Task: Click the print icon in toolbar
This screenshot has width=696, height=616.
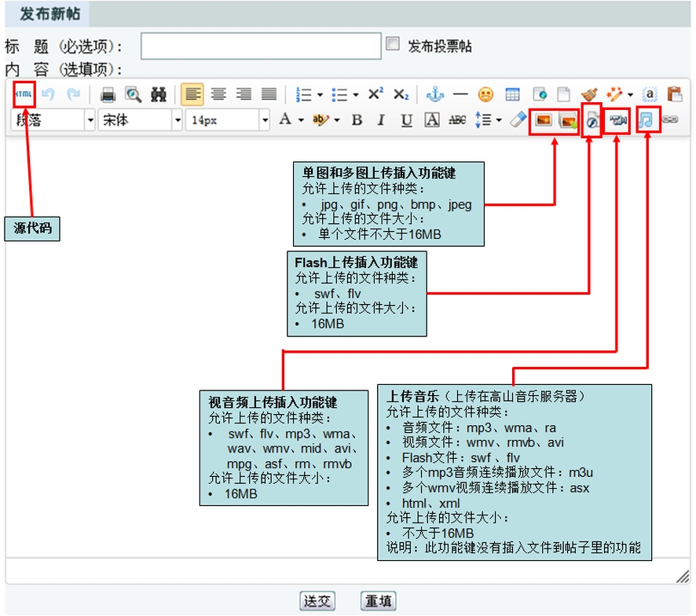Action: [108, 95]
